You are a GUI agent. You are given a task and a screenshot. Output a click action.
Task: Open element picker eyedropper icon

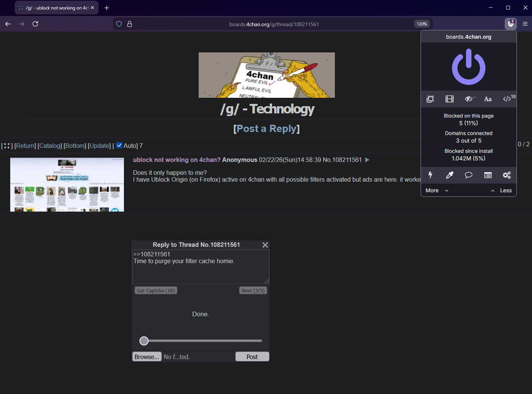449,175
